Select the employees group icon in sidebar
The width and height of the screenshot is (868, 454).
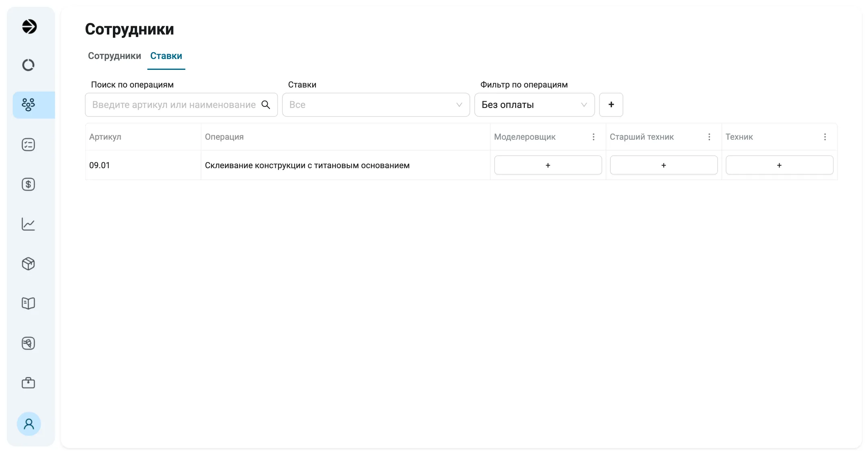point(28,105)
